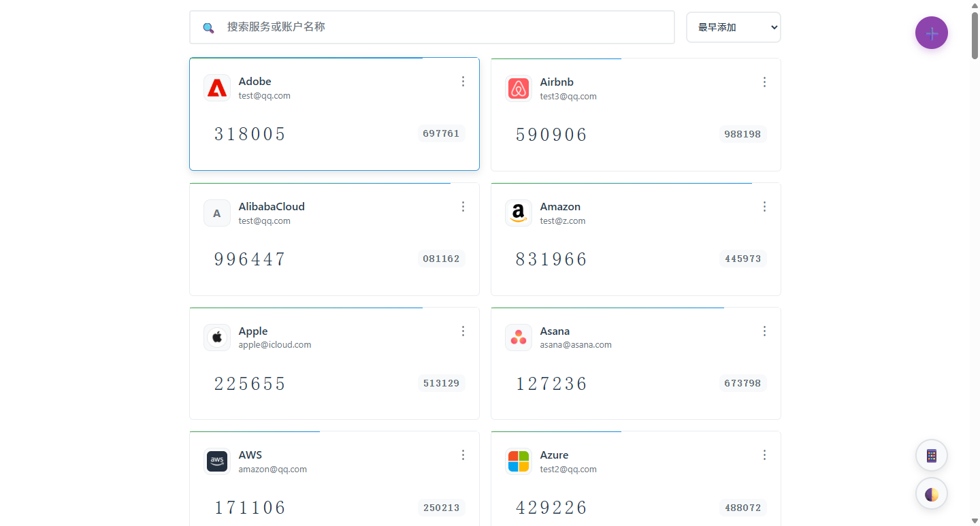Toggle the dark mode floating button
Viewport: 980px width, 526px height.
931,493
